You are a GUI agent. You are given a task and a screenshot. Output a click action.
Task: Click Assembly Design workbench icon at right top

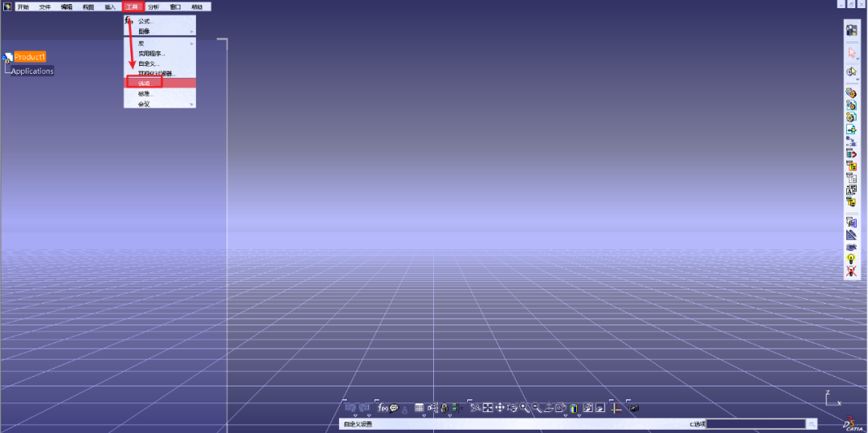tap(851, 31)
